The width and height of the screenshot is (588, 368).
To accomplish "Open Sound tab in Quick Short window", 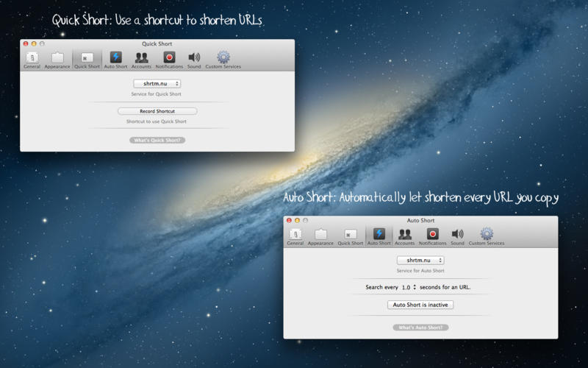I will [x=194, y=60].
